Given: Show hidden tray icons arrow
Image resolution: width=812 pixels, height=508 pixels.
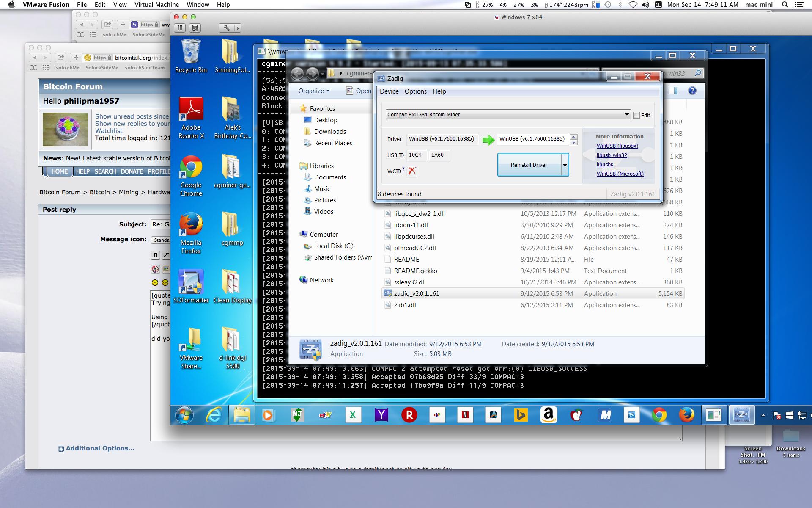Looking at the screenshot, I should pyautogui.click(x=763, y=416).
